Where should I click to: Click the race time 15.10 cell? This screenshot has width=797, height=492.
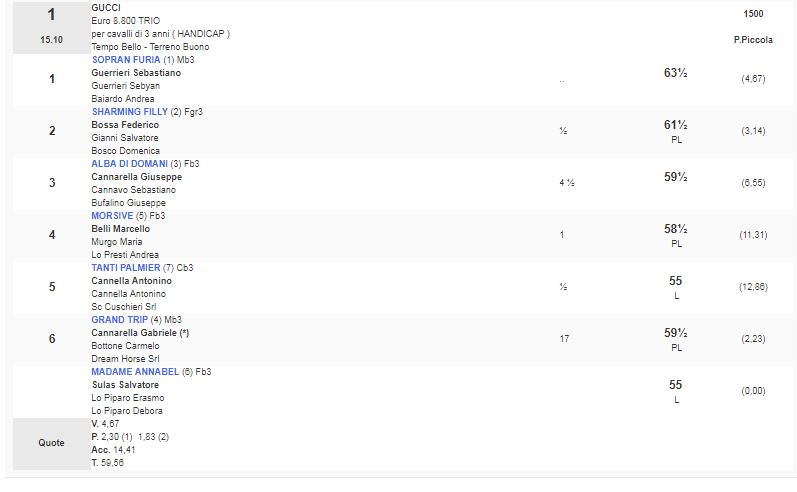pyautogui.click(x=51, y=41)
